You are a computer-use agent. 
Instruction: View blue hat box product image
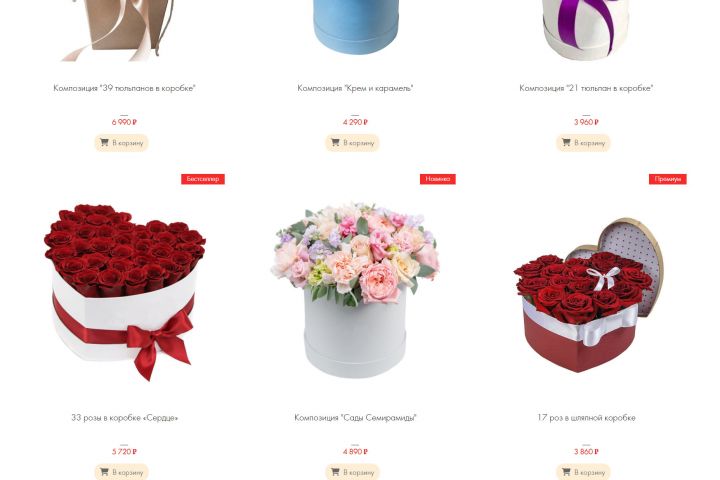click(356, 27)
